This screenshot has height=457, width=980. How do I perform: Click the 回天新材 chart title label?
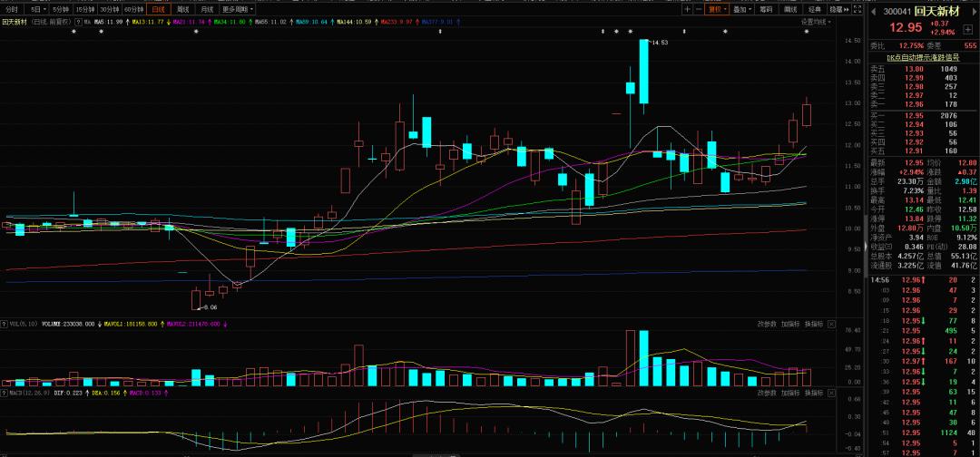(x=14, y=22)
